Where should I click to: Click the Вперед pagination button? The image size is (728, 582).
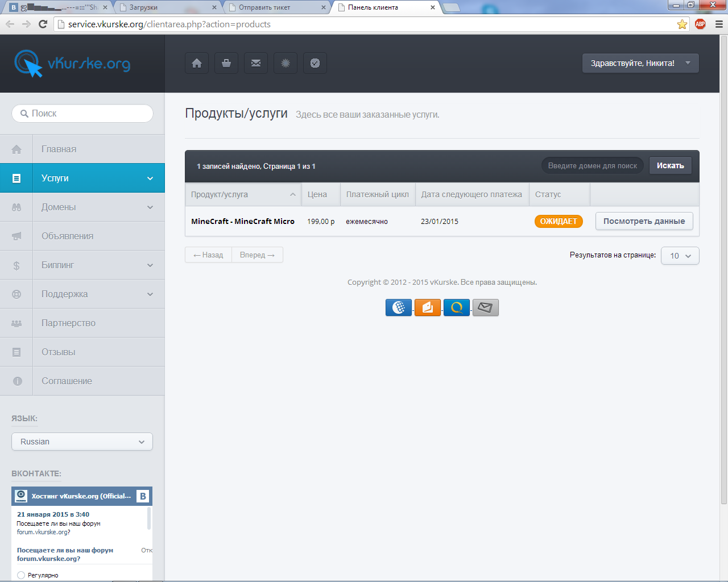257,255
